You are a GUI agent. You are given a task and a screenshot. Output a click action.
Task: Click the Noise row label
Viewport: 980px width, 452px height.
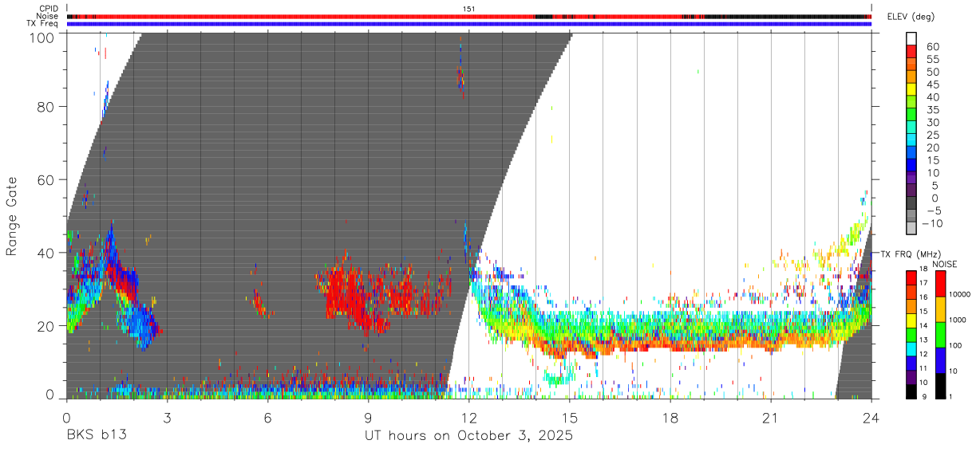[x=48, y=16]
